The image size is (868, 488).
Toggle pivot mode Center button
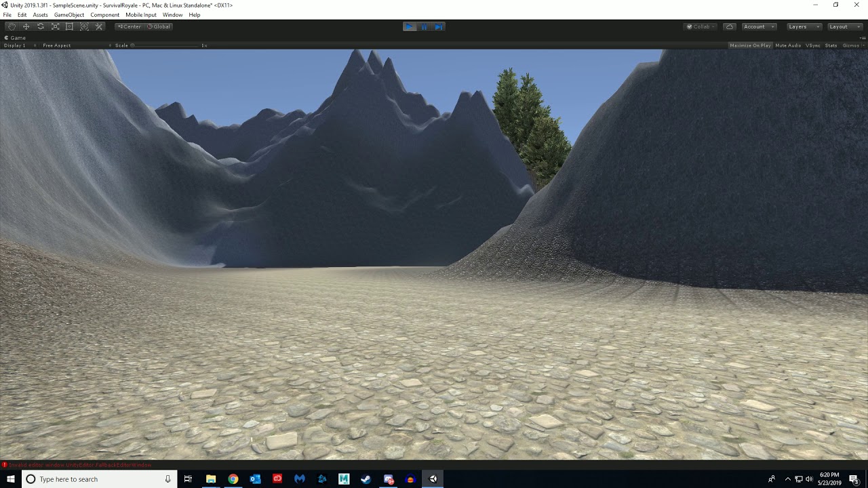[129, 26]
